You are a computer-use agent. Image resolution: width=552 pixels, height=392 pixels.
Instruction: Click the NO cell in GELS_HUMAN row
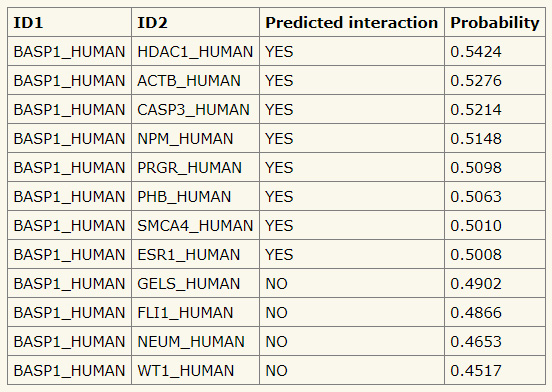[352, 284]
